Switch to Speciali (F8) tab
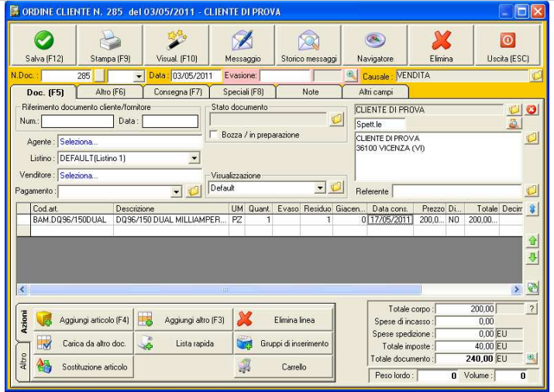This screenshot has width=554, height=392. (243, 92)
